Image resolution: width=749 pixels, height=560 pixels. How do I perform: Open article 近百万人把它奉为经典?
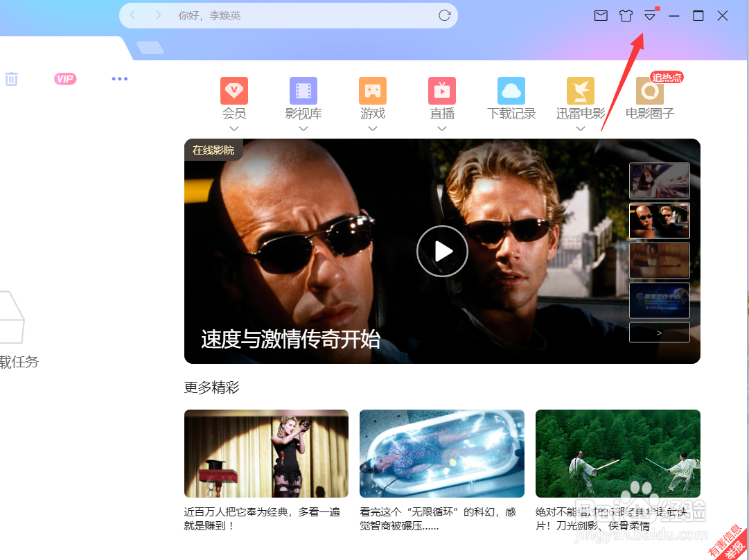click(262, 519)
